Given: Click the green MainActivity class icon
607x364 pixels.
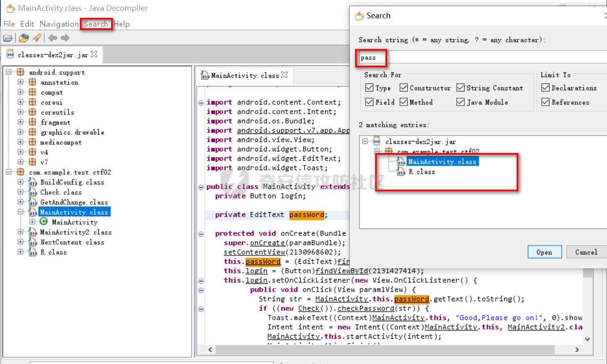Looking at the screenshot, I should click(x=44, y=222).
